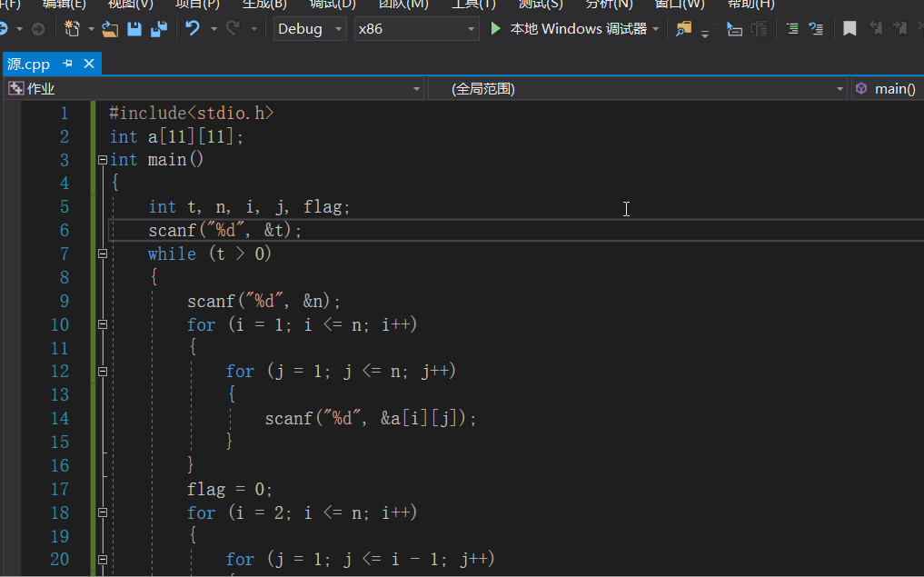Image resolution: width=924 pixels, height=577 pixels.
Task: Click the 作业 project icon in navigation bar
Action: (x=16, y=88)
